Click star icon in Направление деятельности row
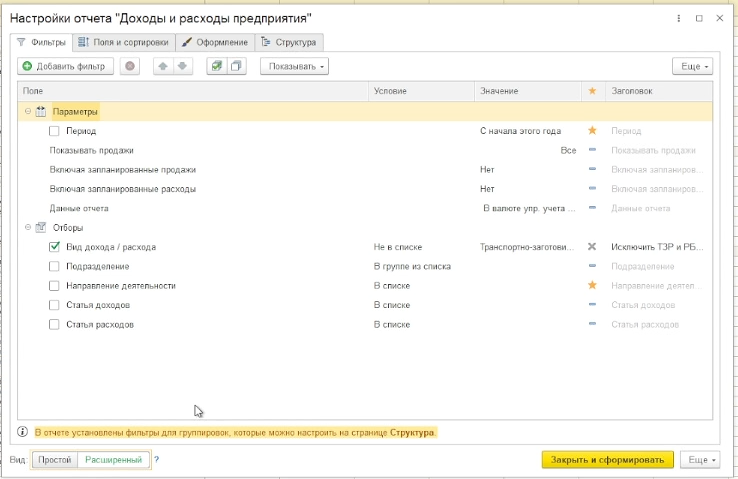Image resolution: width=738 pixels, height=479 pixels. tap(592, 285)
